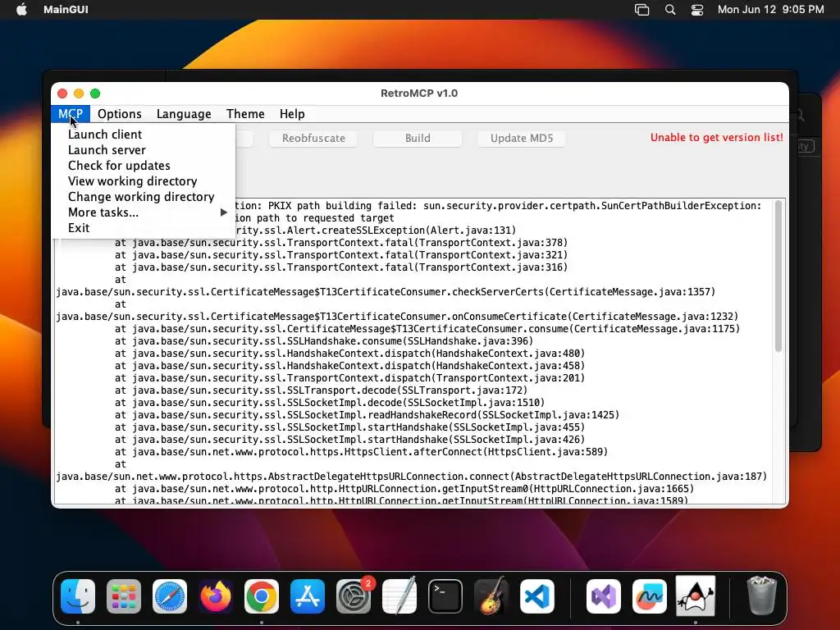
Task: Click the TransportContext.java:378 log line
Action: (x=340, y=243)
